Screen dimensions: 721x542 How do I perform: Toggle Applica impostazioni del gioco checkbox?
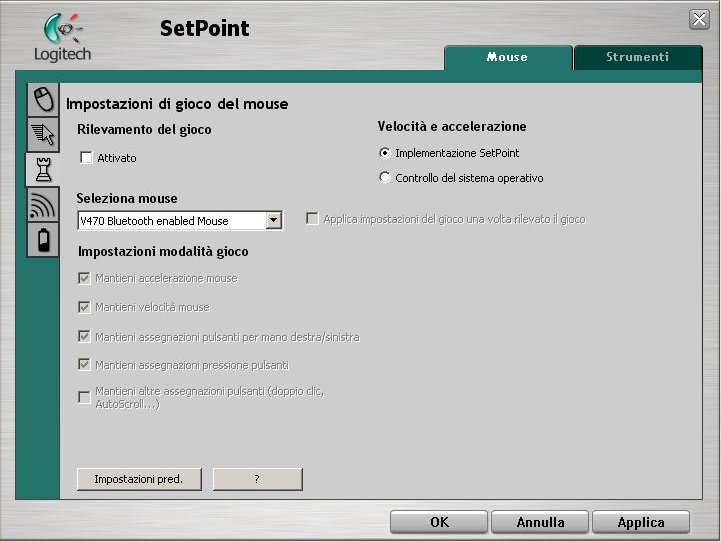[312, 218]
